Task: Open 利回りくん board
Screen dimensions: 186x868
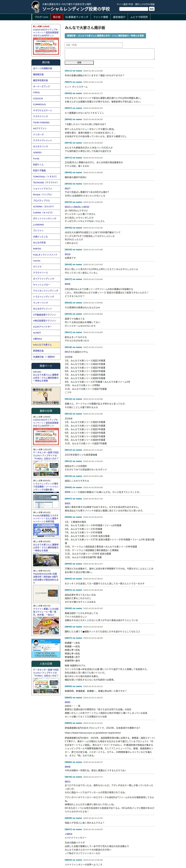Action: tap(46, 164)
